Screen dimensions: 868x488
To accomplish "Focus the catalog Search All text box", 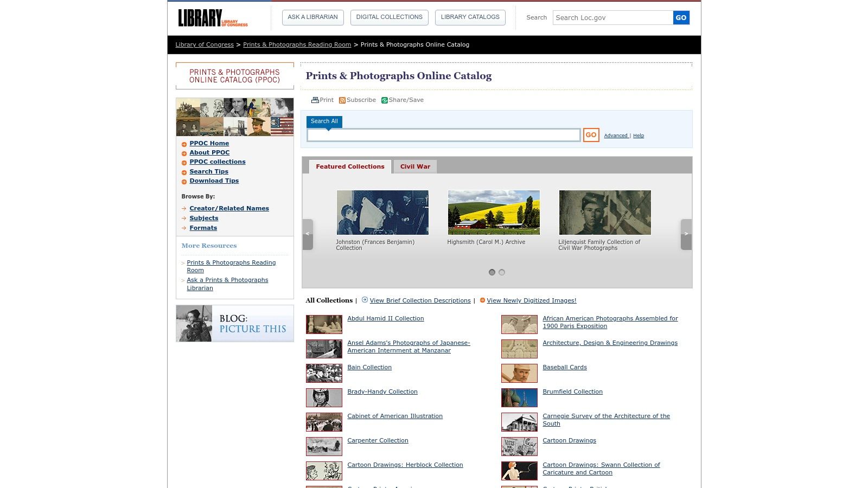I will click(x=444, y=135).
